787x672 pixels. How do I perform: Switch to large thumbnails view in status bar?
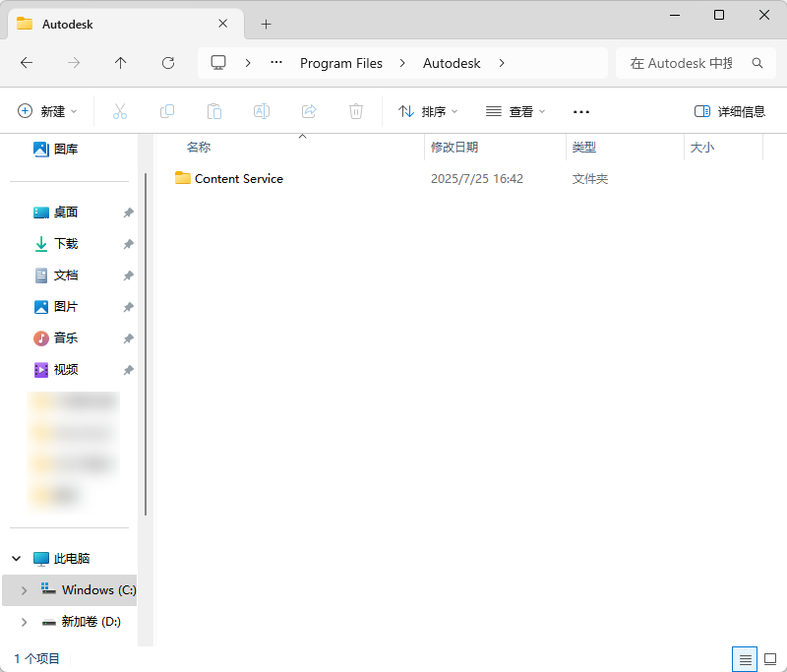769,658
